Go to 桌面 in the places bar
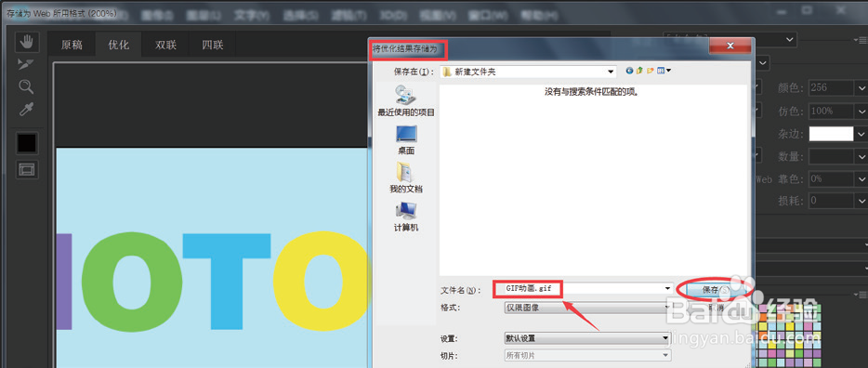The image size is (868, 368). (x=406, y=140)
